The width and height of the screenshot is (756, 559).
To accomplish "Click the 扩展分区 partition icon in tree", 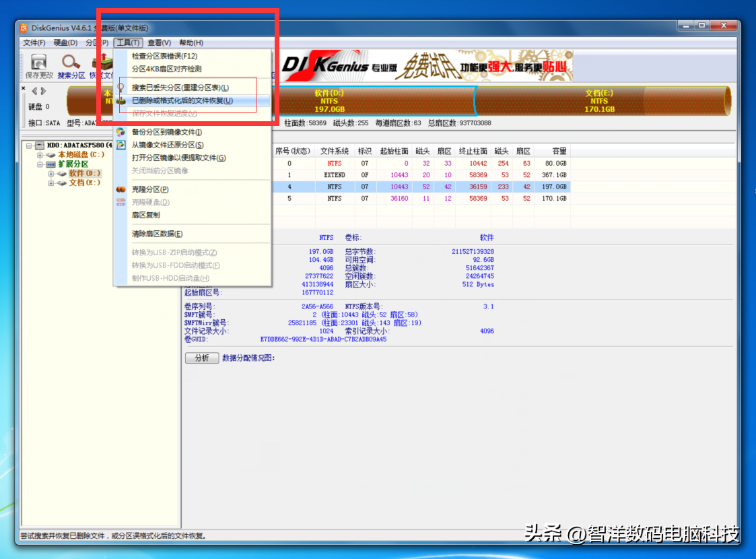I will [50, 164].
